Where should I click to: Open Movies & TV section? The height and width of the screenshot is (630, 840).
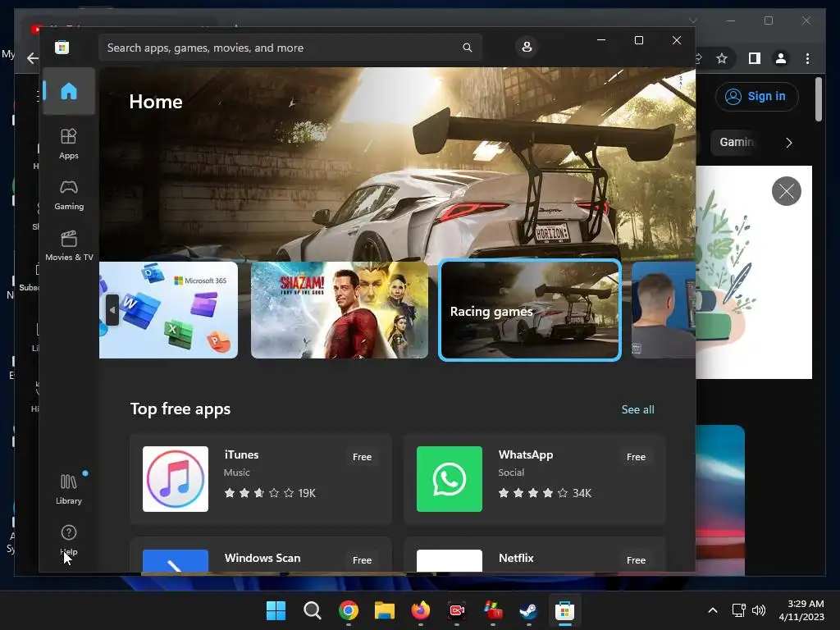[69, 246]
